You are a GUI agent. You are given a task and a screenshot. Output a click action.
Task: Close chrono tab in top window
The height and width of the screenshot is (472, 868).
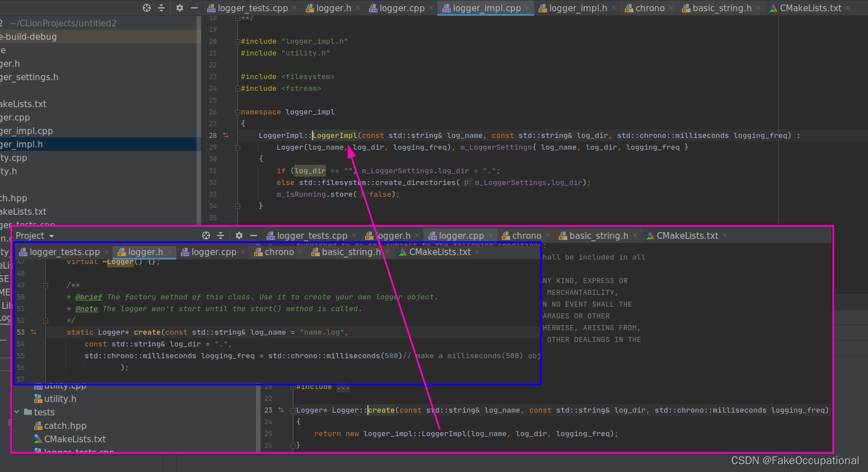click(671, 8)
